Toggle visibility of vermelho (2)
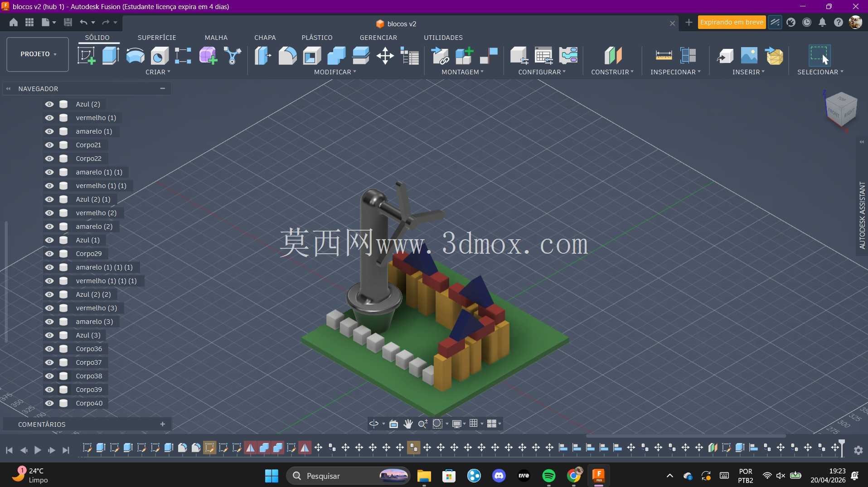The image size is (868, 487). click(49, 213)
